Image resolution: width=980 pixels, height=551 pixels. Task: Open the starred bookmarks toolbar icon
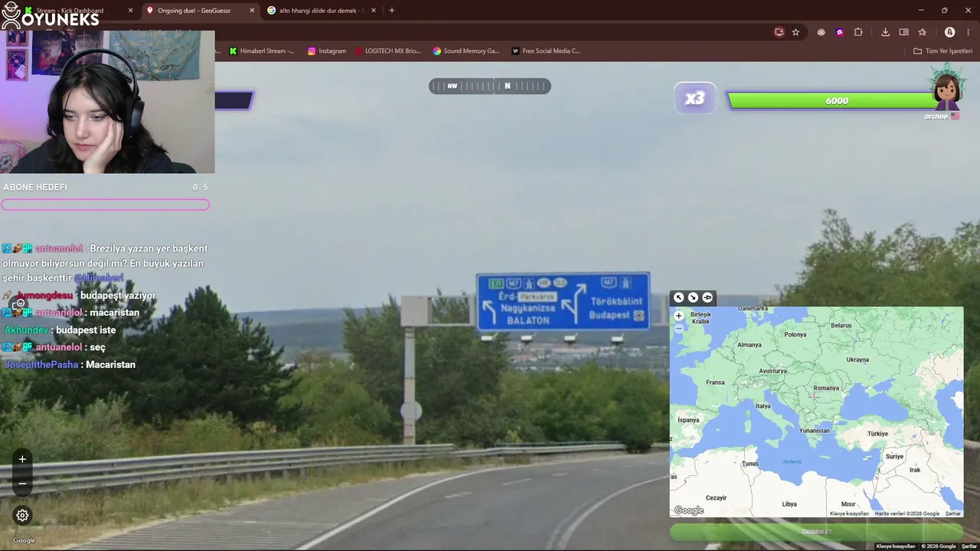pyautogui.click(x=922, y=32)
